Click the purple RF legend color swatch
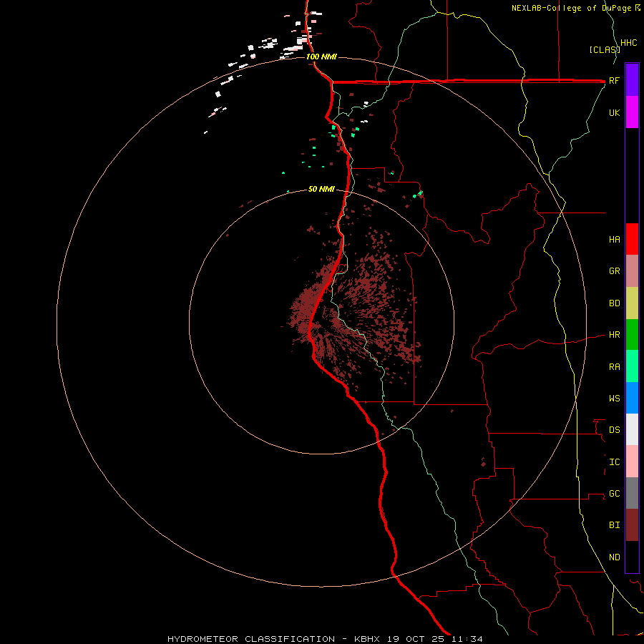Viewport: 644px width, 644px height. coord(632,79)
